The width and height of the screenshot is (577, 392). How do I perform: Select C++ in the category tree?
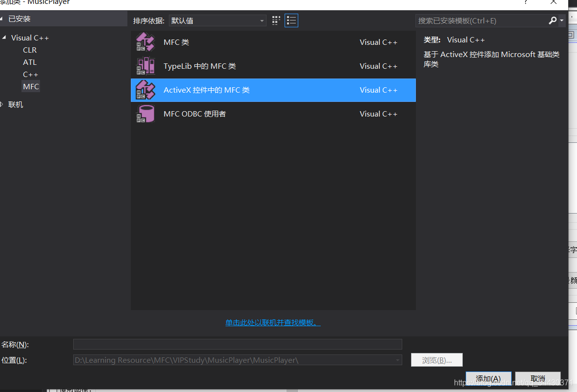30,74
